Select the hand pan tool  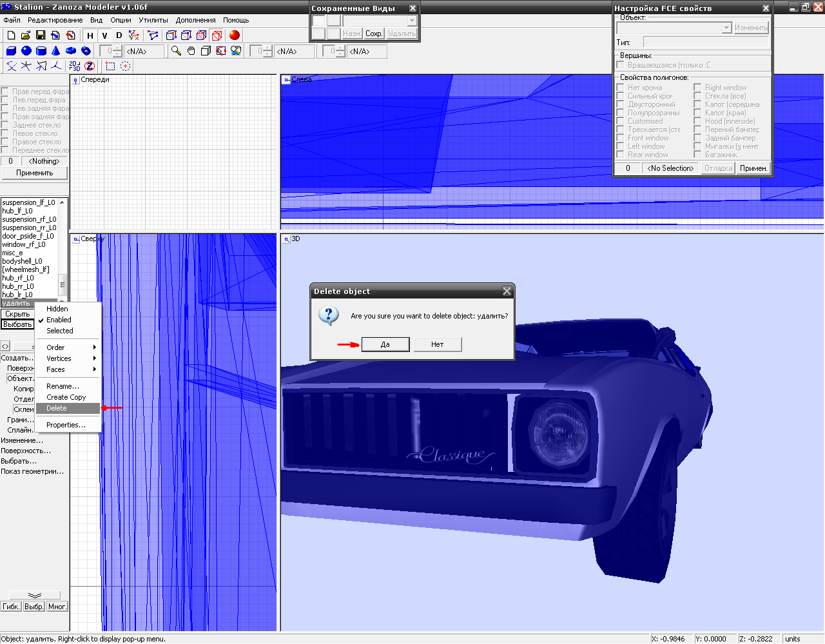pyautogui.click(x=191, y=51)
